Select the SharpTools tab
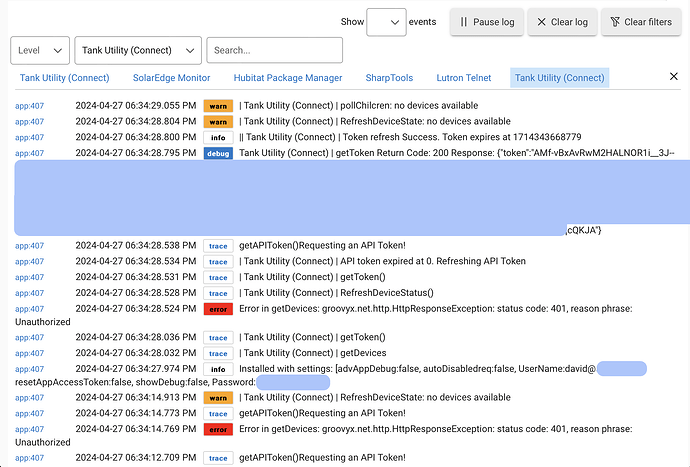690x467 pixels. tap(389, 78)
